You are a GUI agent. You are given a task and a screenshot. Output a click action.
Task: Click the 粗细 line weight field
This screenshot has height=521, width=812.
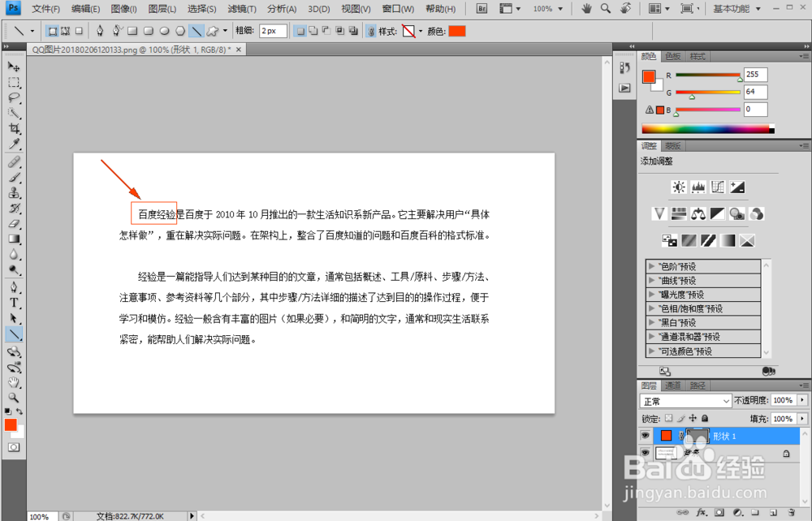(x=273, y=31)
